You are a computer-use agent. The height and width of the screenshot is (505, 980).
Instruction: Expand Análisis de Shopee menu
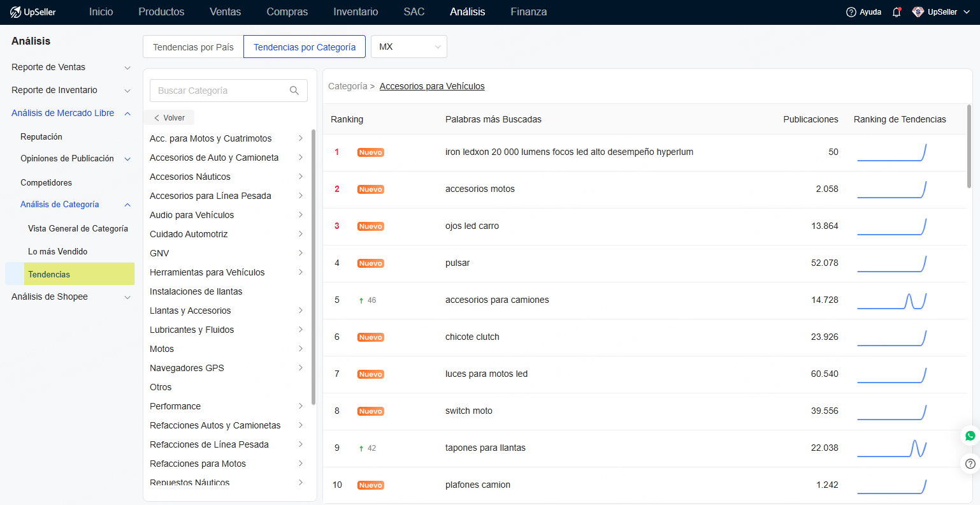pos(127,297)
